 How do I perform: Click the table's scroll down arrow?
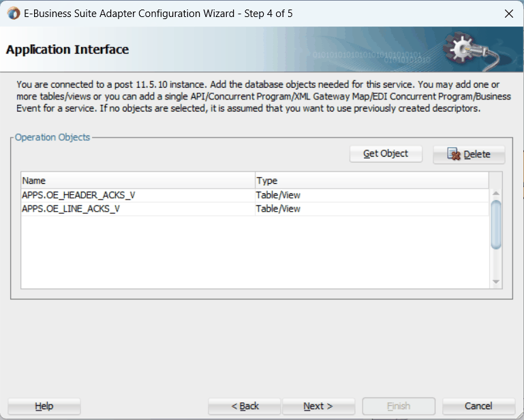coord(496,282)
